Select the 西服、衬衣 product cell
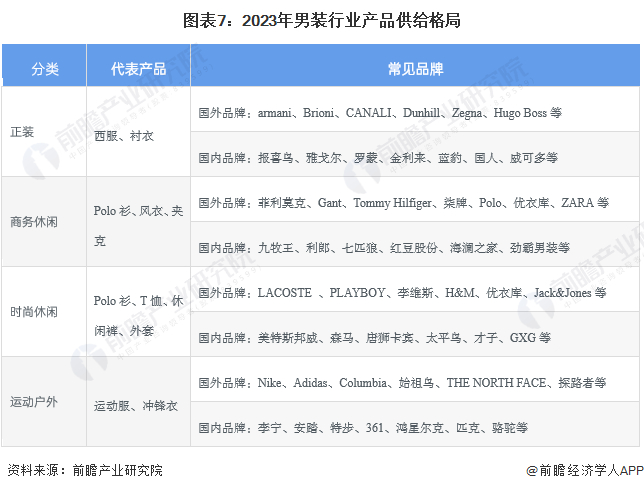Viewport: 644px width, 491px height. coord(138,131)
